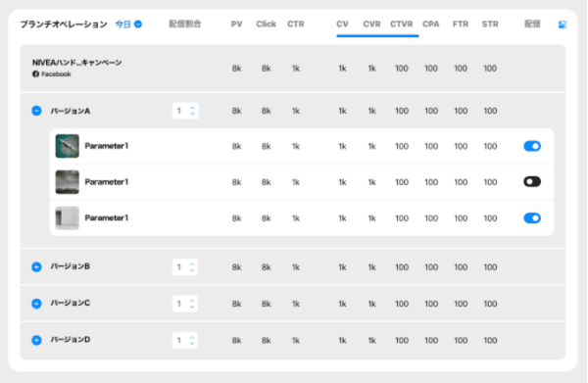Click the NIVEAハンド campaign name
Viewport: 588px width, 383px height.
pos(76,63)
